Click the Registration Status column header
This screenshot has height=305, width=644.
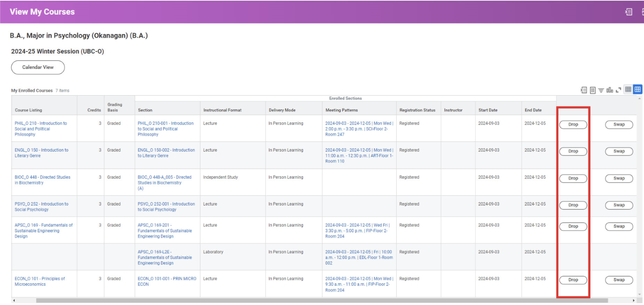coord(417,110)
